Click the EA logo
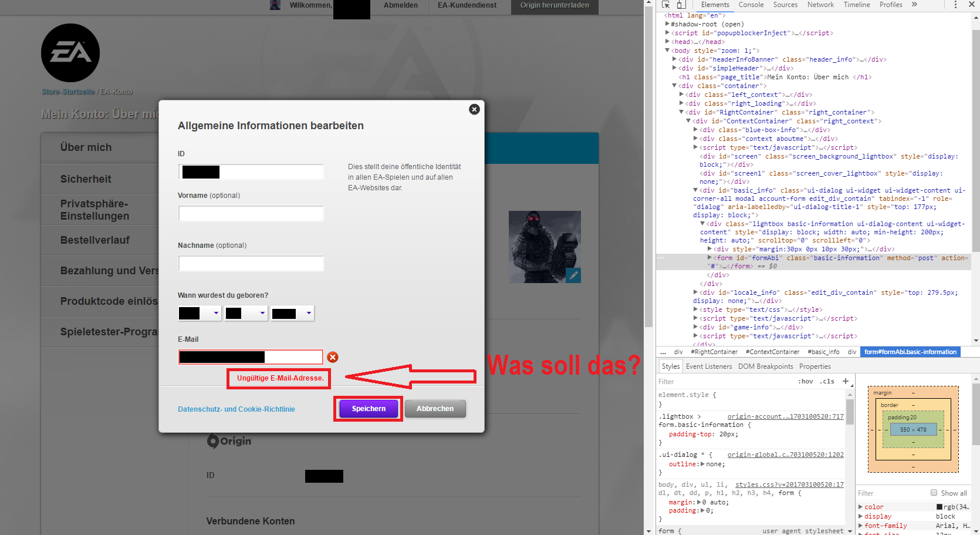This screenshot has height=535, width=980. click(x=70, y=53)
